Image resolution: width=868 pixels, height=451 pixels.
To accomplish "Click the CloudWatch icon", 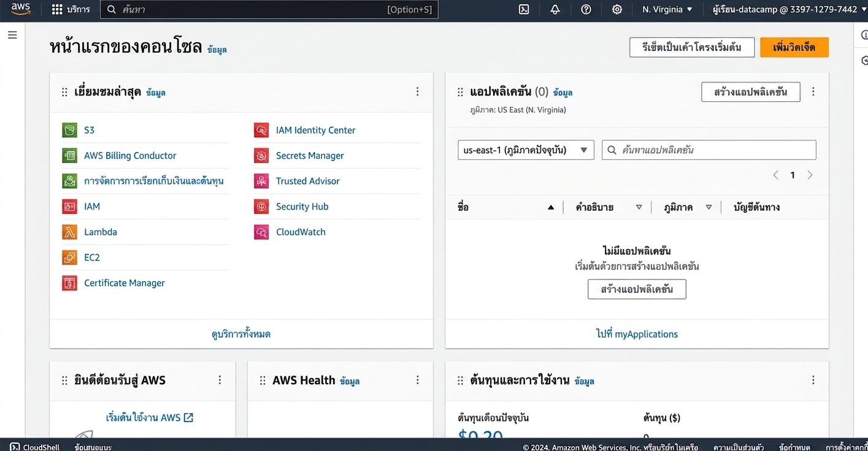I will pyautogui.click(x=261, y=232).
